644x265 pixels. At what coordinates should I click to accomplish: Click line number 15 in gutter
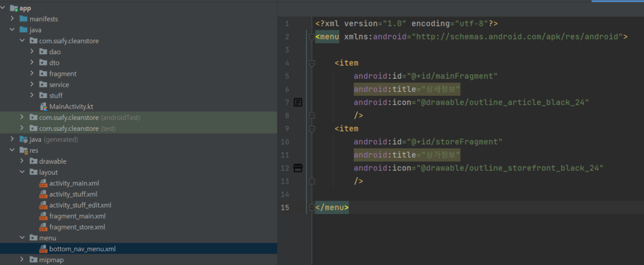coord(285,208)
